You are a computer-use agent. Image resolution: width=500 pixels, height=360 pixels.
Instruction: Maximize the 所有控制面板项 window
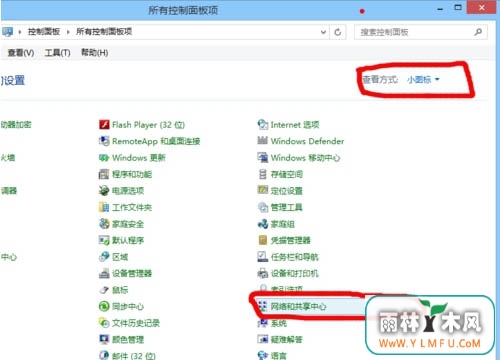(458, 7)
